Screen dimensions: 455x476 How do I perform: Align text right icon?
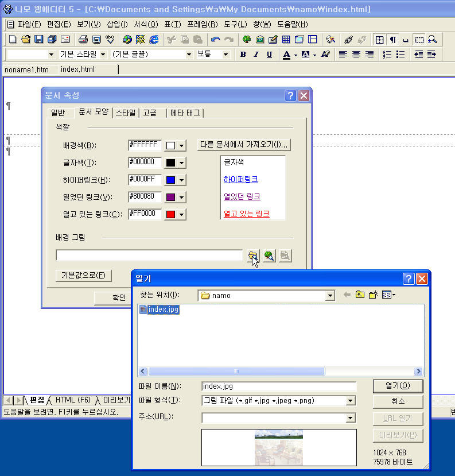(370, 55)
